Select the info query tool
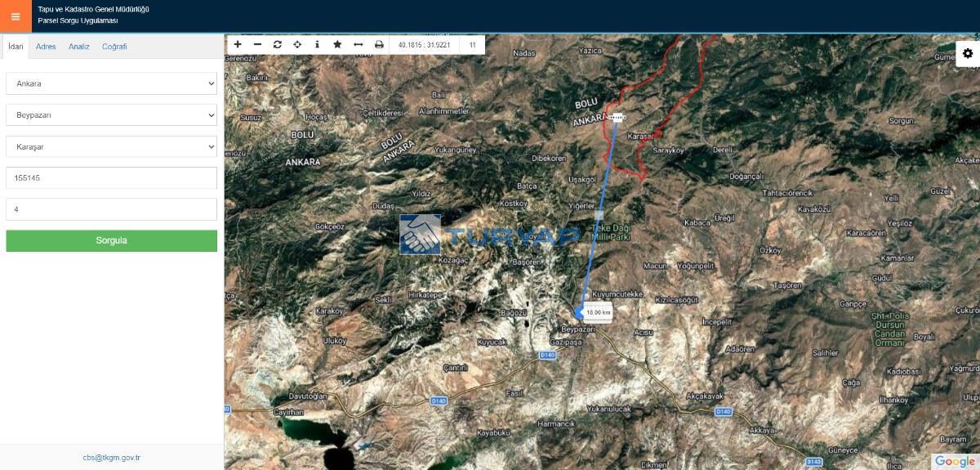The width and height of the screenshot is (980, 470). point(317,44)
